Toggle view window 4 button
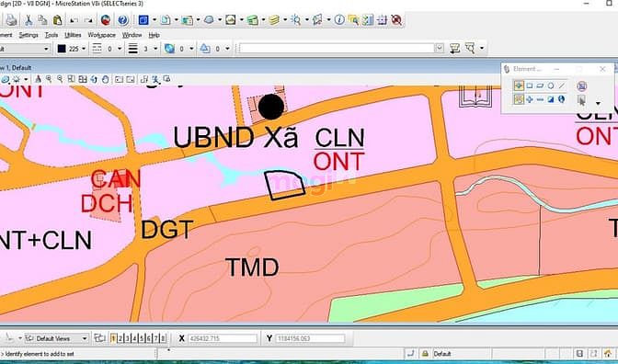618x364 pixels. (135, 338)
